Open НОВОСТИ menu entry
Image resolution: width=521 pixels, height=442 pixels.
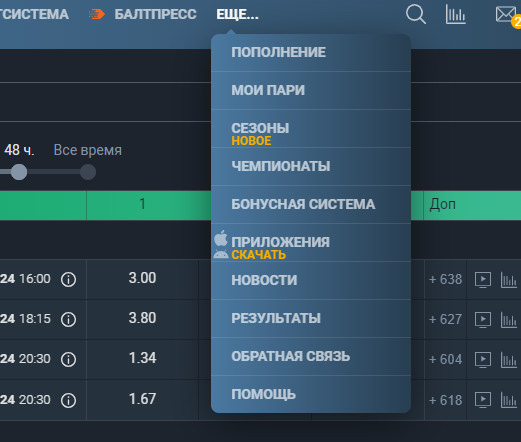[x=311, y=280]
